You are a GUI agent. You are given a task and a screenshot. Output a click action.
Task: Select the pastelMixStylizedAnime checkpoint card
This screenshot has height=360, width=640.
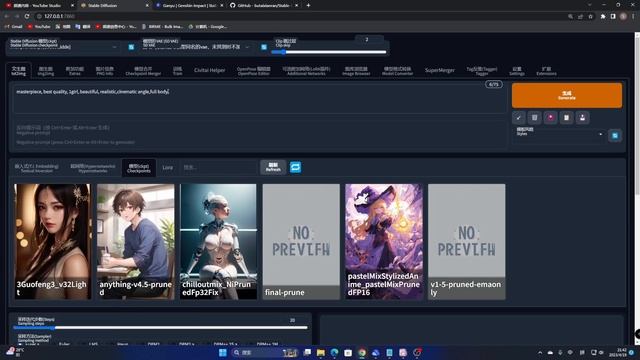click(x=384, y=242)
